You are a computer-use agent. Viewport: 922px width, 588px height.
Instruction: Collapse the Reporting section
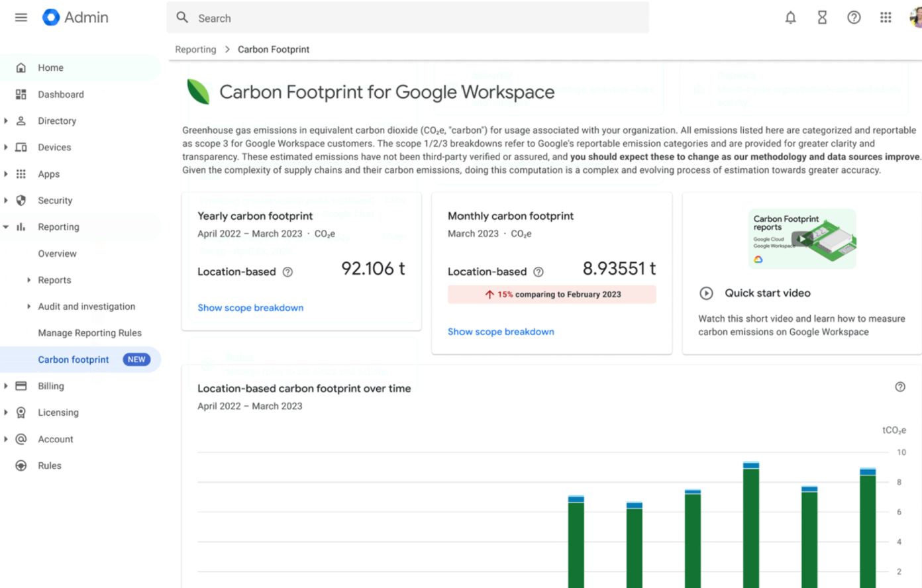tap(6, 226)
